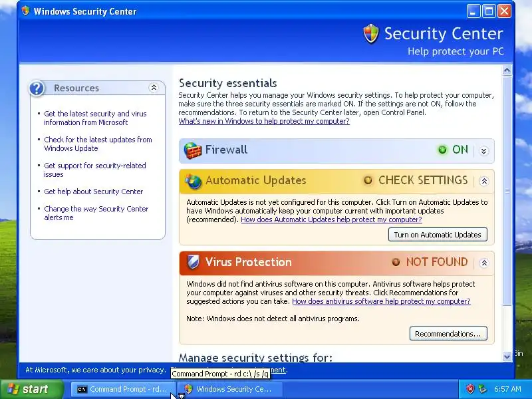Click the yellow CHECK SETTINGS status light

(x=368, y=180)
